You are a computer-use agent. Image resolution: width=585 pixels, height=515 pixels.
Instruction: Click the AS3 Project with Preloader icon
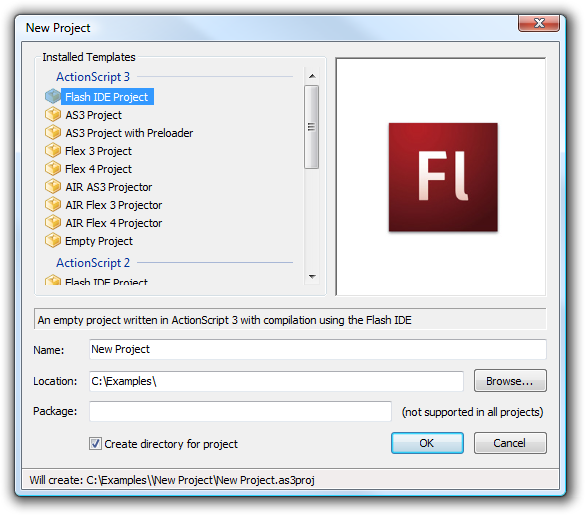coord(53,132)
